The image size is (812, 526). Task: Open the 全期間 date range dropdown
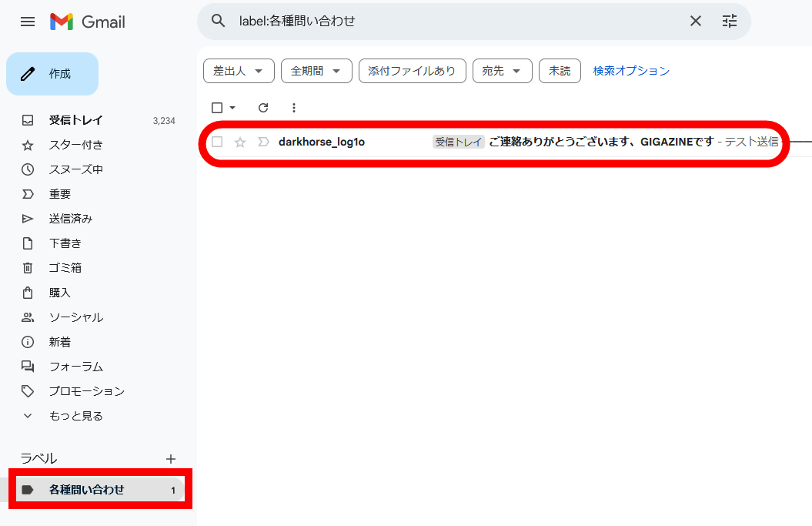(316, 71)
